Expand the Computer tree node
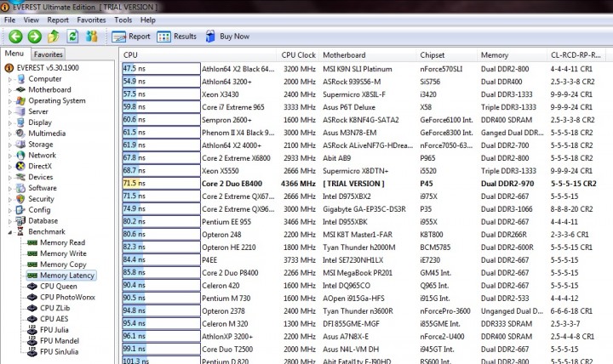Viewport: 613px width, 364px height. 10,79
